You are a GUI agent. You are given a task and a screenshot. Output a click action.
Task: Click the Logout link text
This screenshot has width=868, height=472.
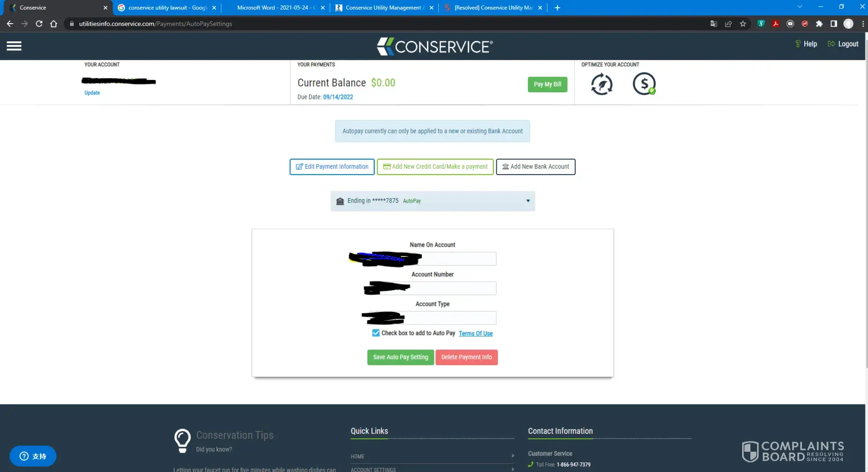848,44
